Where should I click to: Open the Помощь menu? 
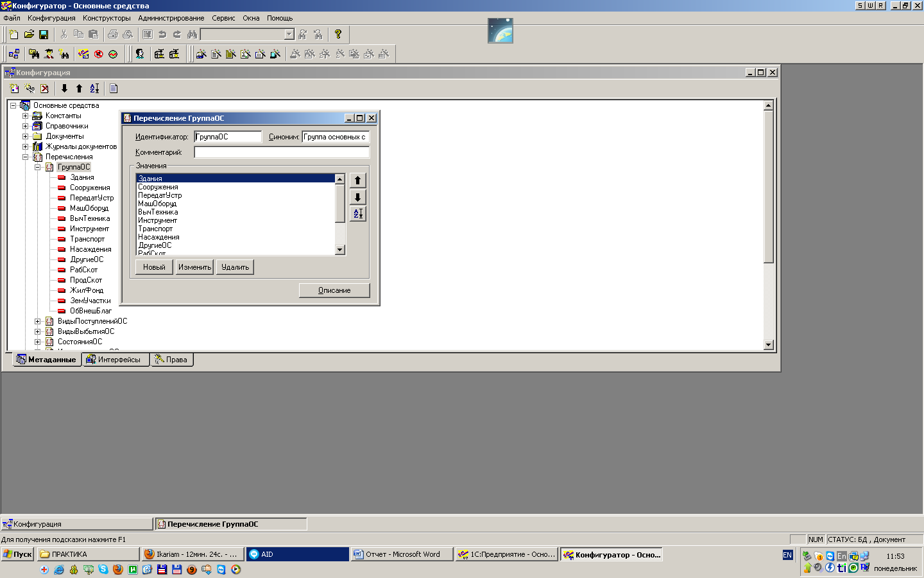280,18
